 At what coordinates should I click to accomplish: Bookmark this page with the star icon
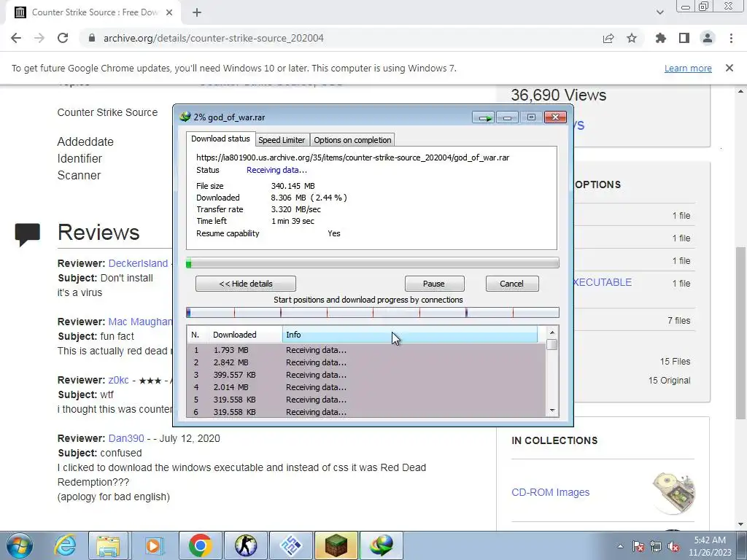click(x=632, y=38)
